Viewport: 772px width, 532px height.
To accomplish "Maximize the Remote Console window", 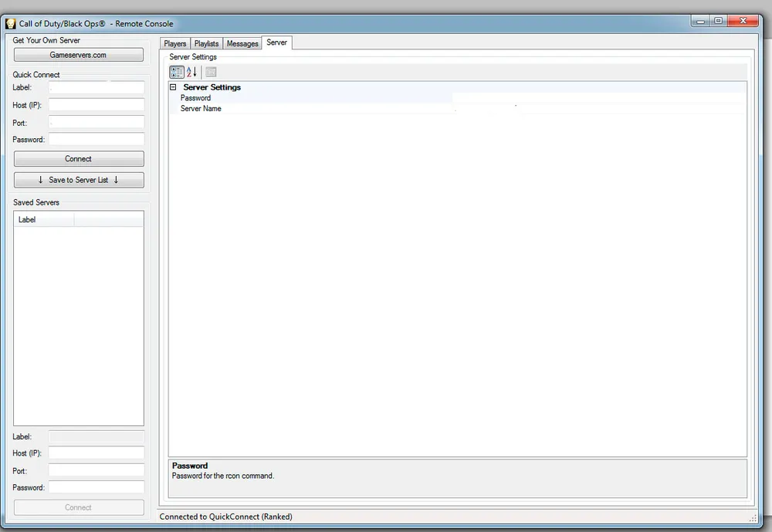I will click(718, 21).
